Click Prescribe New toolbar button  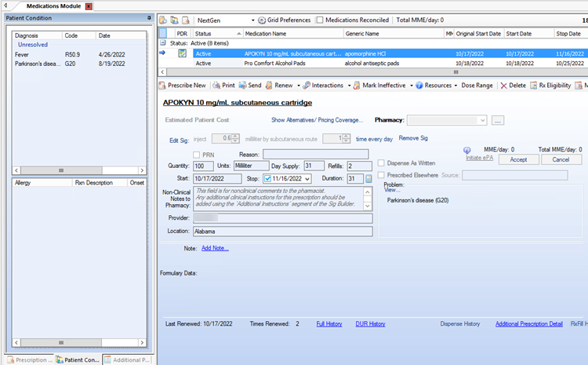183,86
